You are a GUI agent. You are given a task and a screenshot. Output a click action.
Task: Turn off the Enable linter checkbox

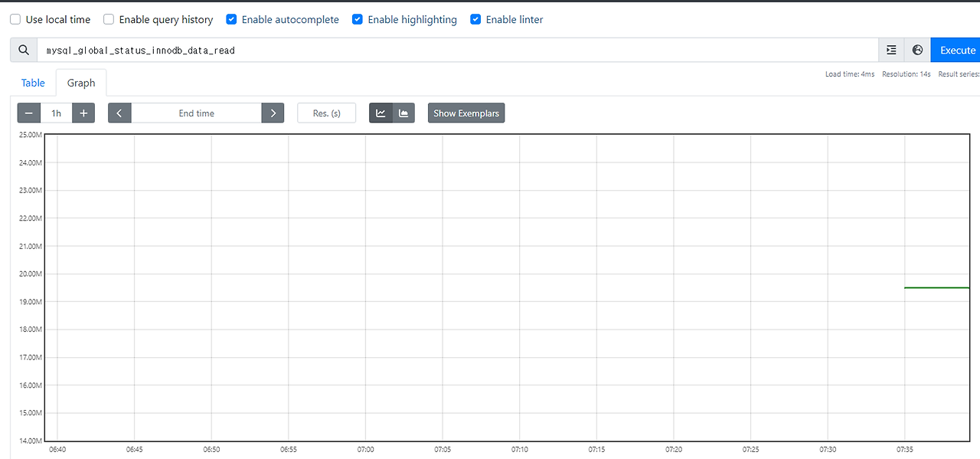tap(475, 19)
